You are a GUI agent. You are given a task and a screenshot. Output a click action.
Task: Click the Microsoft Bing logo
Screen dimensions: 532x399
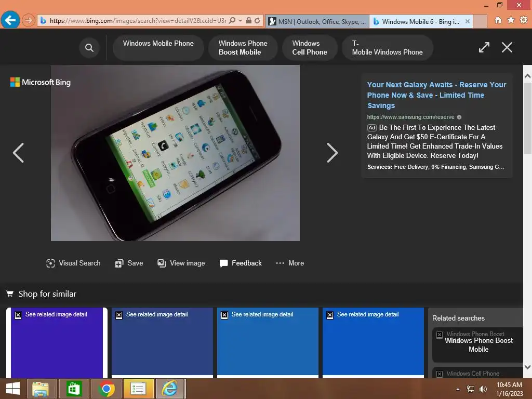pos(41,82)
